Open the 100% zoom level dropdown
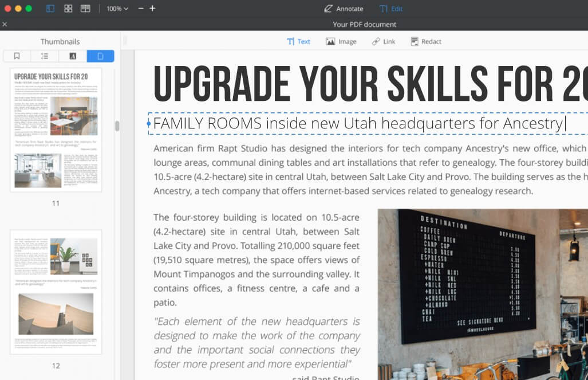588x380 pixels. (117, 9)
